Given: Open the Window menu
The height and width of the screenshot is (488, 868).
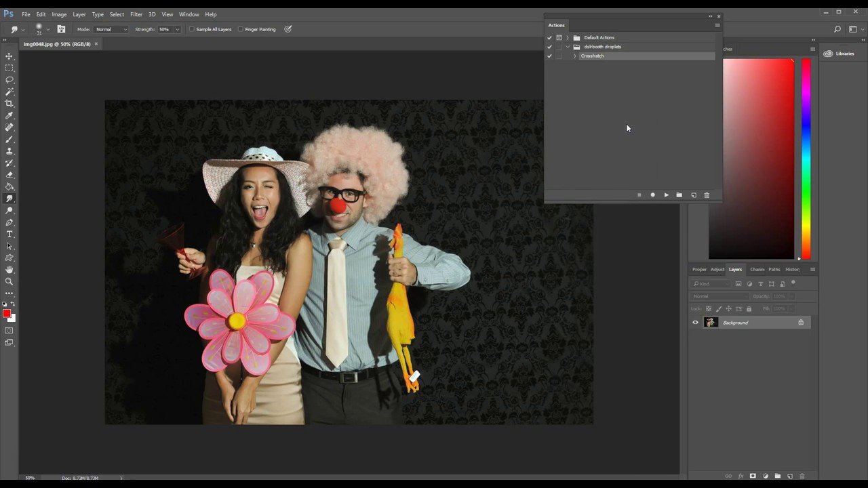Looking at the screenshot, I should [189, 14].
